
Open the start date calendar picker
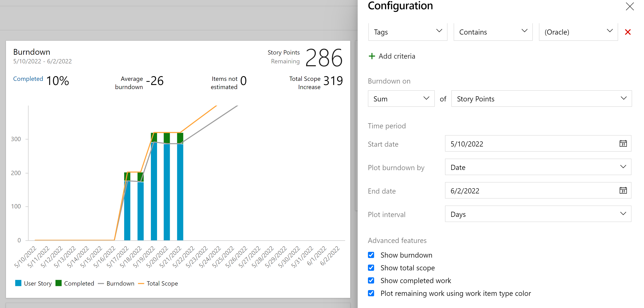623,144
